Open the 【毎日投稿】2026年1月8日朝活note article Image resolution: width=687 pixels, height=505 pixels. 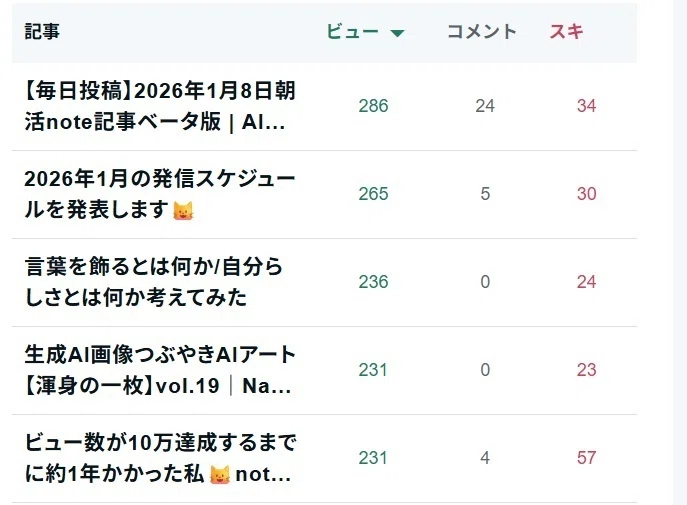160,106
